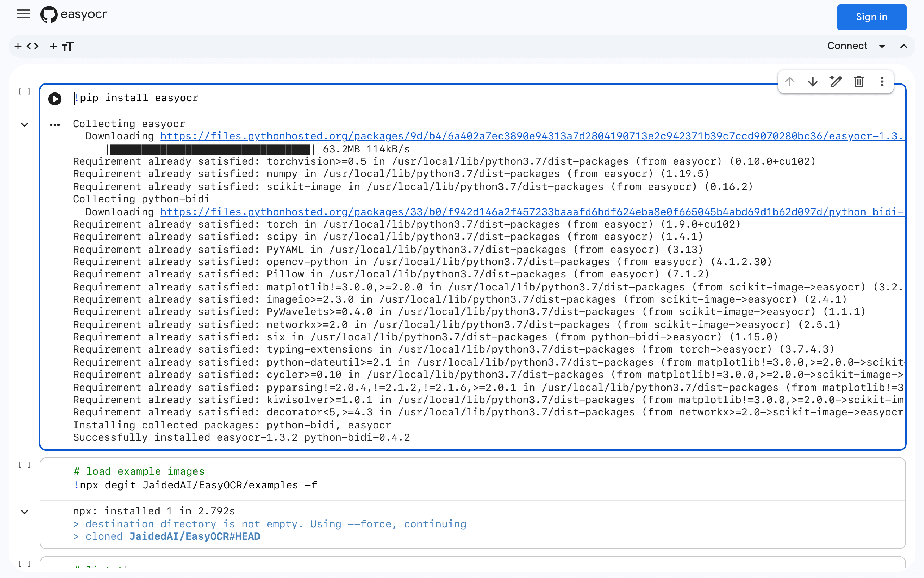
Task: Click the 'Collecting python-bidi' output line
Action: click(x=141, y=199)
